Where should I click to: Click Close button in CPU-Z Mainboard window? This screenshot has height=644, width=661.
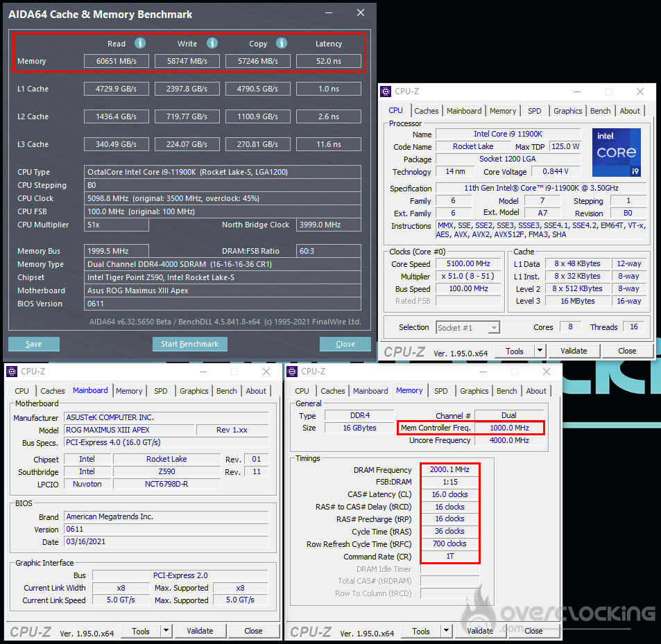point(253,631)
